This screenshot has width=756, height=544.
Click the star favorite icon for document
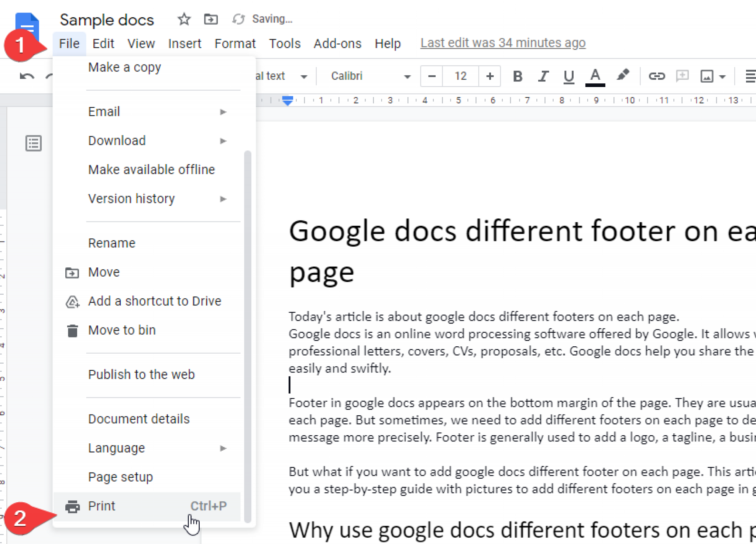click(x=184, y=19)
